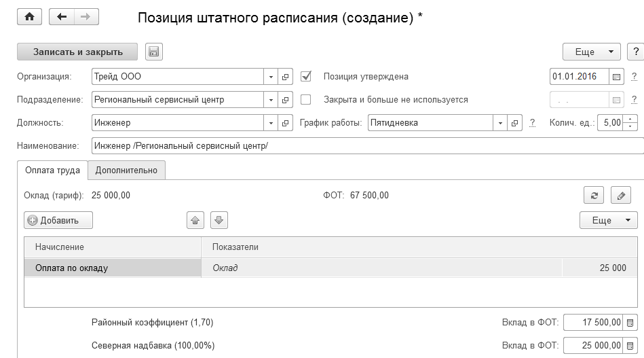The height and width of the screenshot is (358, 644).
Task: Go back with the left arrow
Action: [x=62, y=17]
